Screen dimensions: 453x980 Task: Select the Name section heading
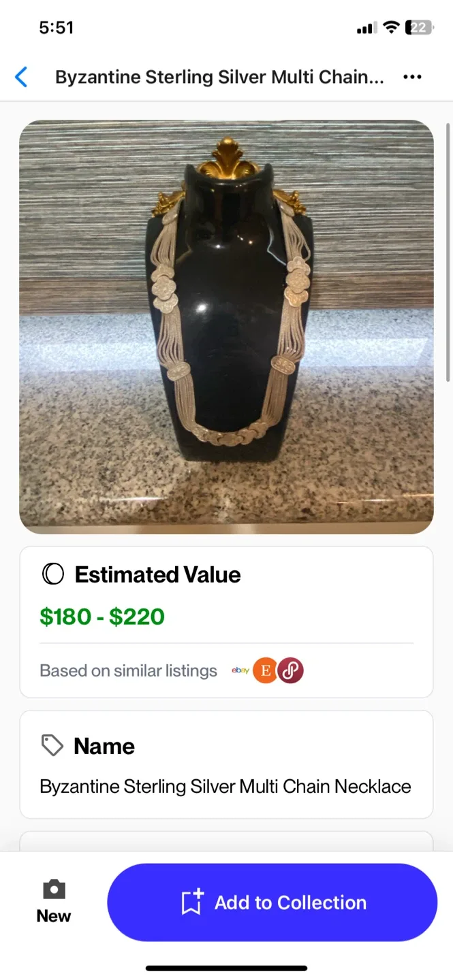104,746
